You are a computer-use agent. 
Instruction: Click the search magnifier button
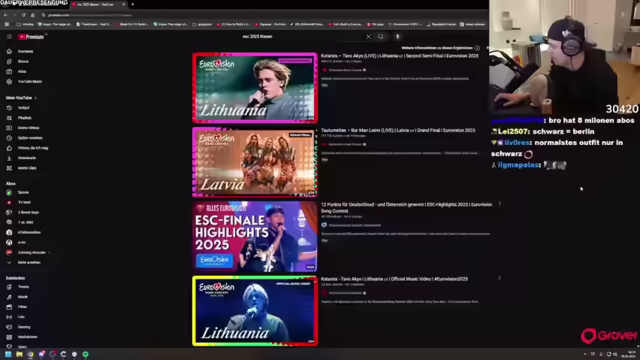[380, 37]
